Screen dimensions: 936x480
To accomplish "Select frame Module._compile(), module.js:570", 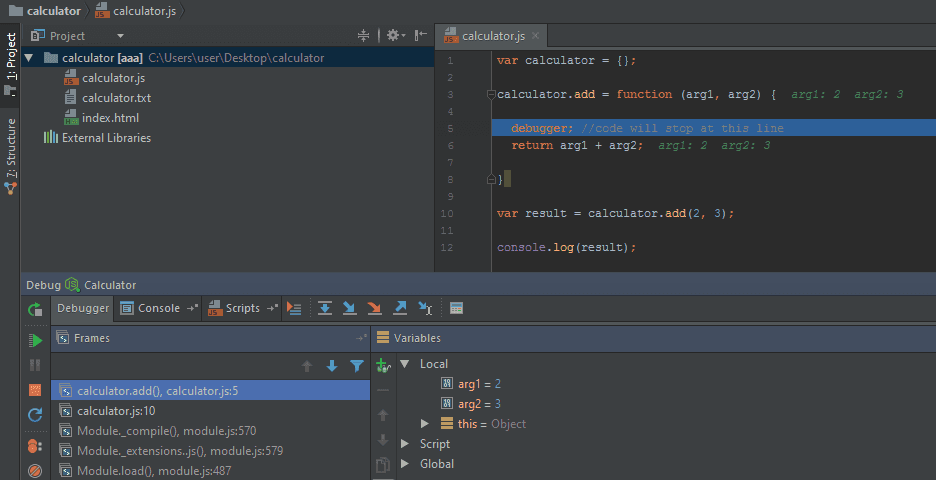I will coord(210,431).
